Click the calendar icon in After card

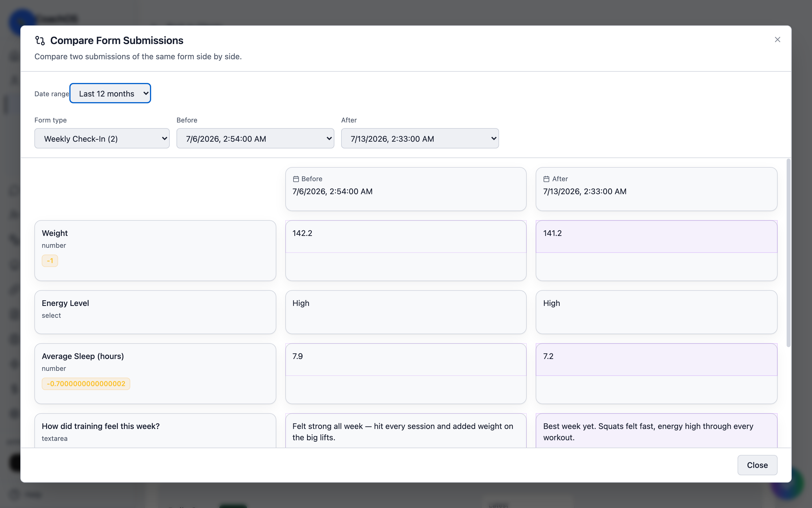coord(546,179)
